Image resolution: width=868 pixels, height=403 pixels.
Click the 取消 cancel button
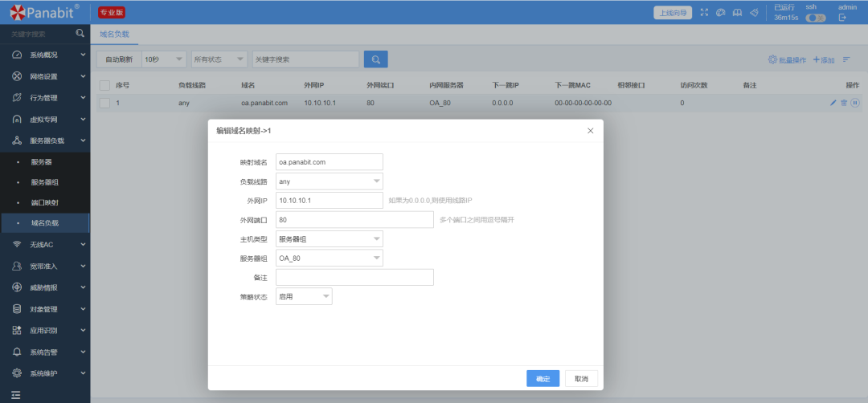click(x=581, y=379)
